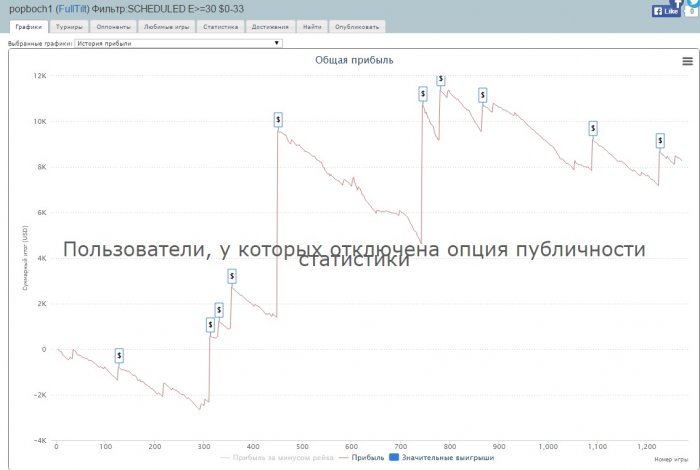
Task: Switch to the Статистика tab
Action: 221,27
